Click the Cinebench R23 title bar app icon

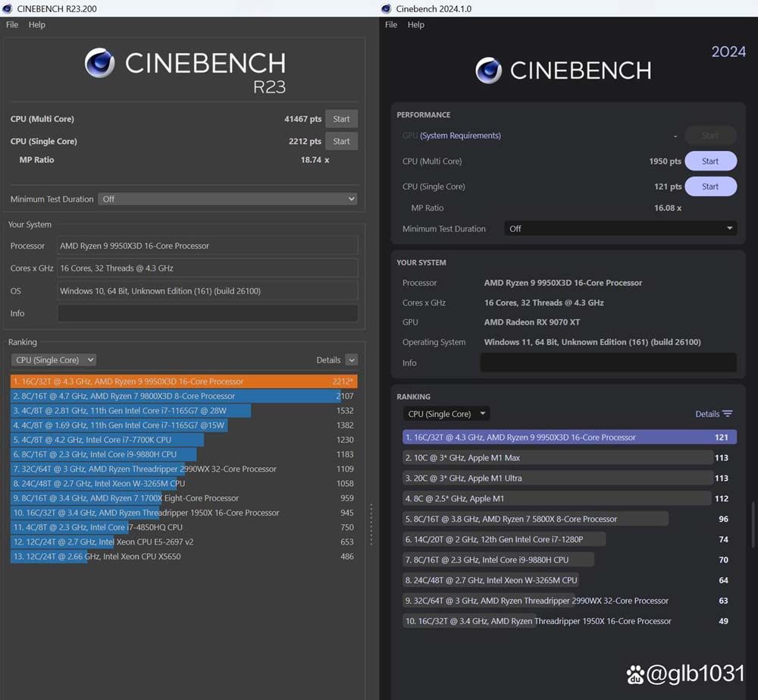click(8, 8)
